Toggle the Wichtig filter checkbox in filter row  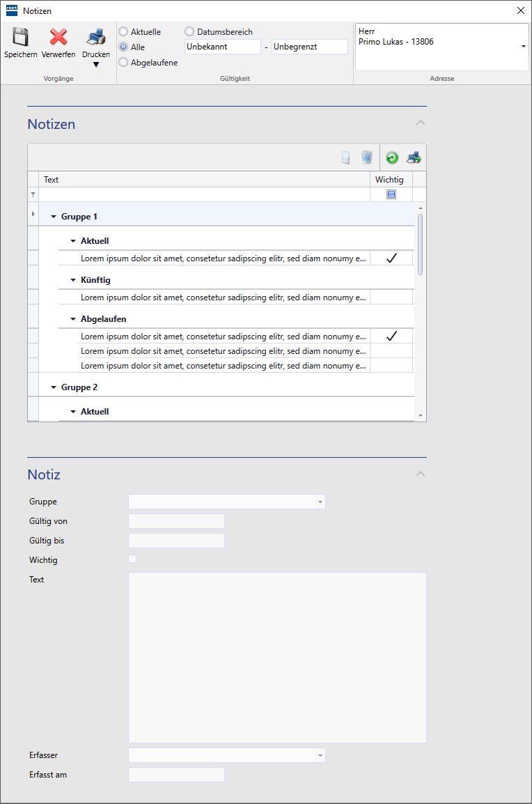[391, 194]
